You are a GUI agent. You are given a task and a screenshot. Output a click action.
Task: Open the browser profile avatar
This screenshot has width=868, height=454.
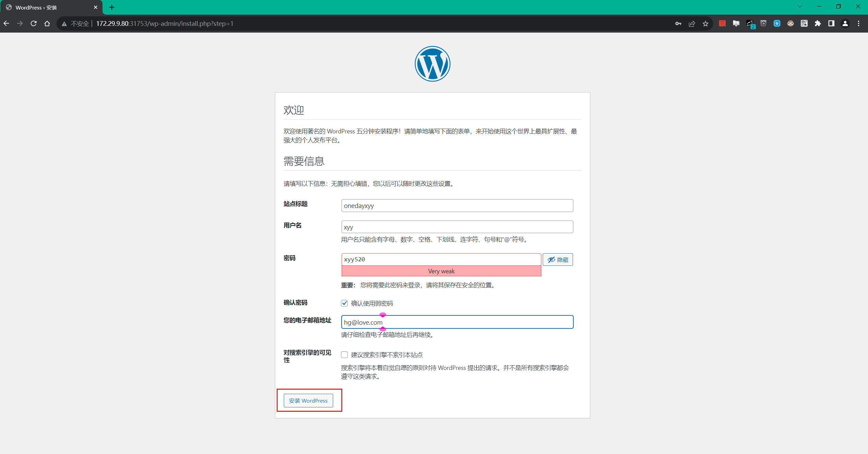[x=845, y=23]
